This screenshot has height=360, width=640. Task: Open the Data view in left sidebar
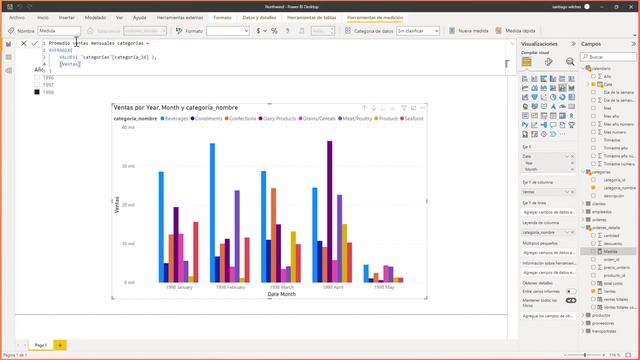pyautogui.click(x=8, y=57)
